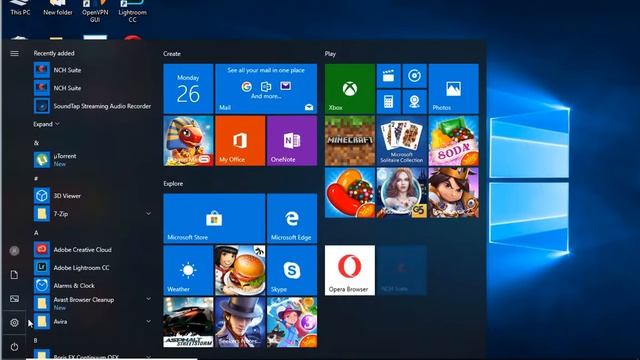Open Settings gear in Start sidebar
This screenshot has width=640, height=360.
[14, 322]
